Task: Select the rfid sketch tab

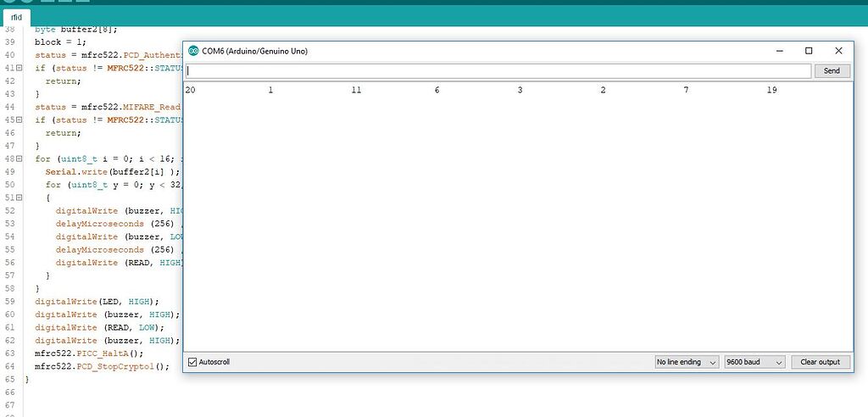Action: (17, 17)
